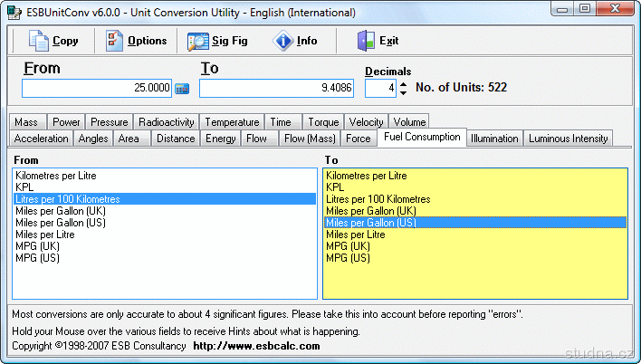This screenshot has height=364, width=641.
Task: Open the Info icon
Action: pos(282,41)
